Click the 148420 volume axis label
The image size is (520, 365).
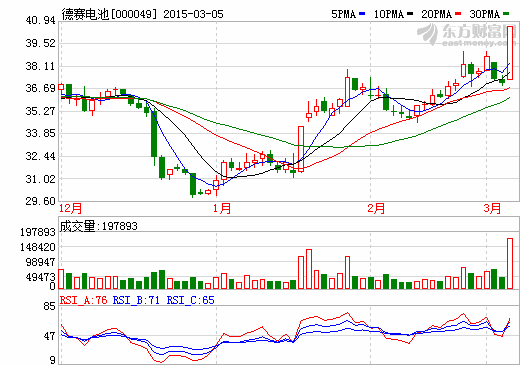(x=38, y=247)
